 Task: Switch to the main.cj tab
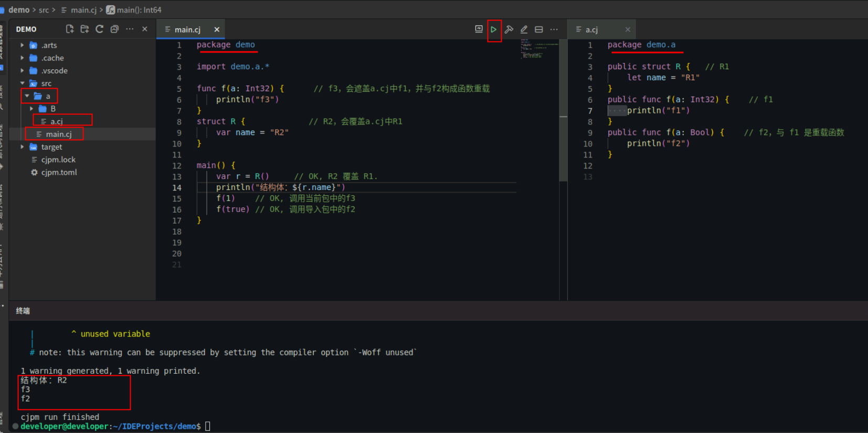pos(187,30)
